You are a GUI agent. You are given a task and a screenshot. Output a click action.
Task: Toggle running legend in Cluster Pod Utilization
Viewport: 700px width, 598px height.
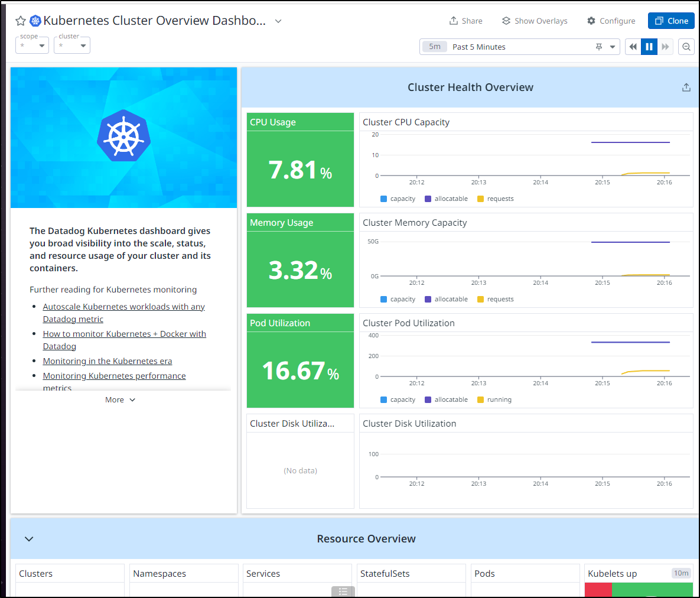click(x=494, y=399)
